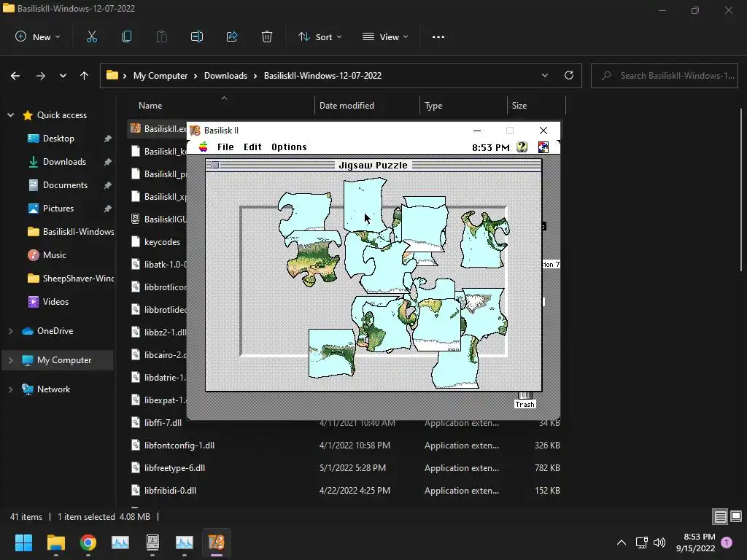Open the Sort dropdown menu

[320, 36]
